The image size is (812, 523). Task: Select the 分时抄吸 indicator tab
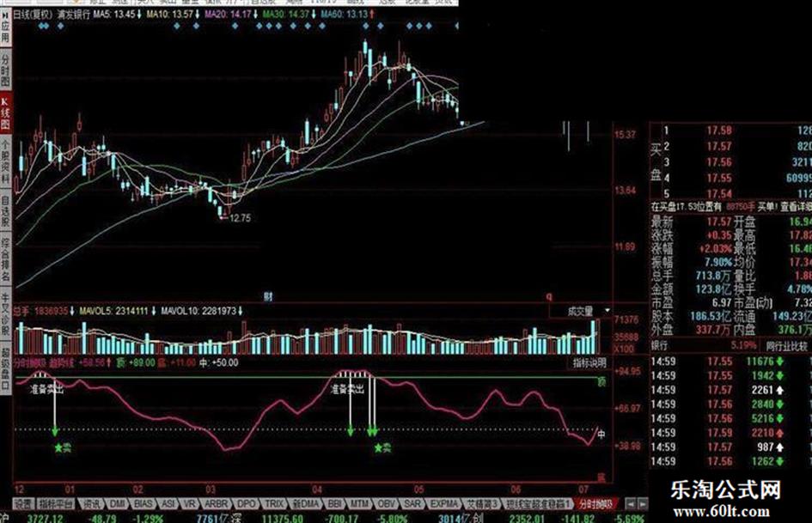tap(596, 504)
